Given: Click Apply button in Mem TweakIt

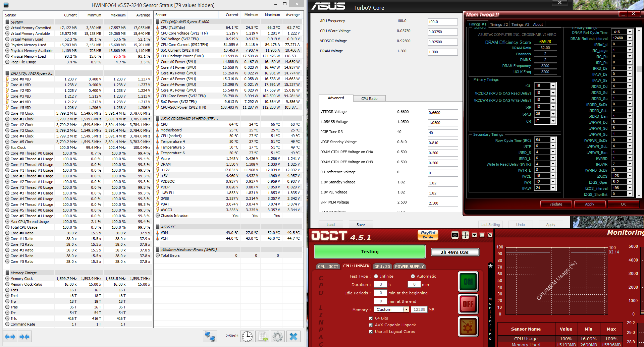Looking at the screenshot, I should point(590,204).
